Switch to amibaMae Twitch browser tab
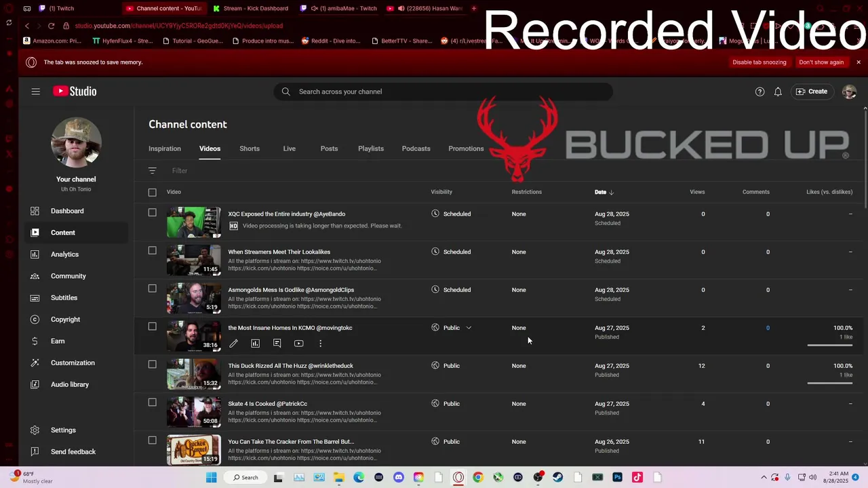868x488 pixels. tap(340, 8)
